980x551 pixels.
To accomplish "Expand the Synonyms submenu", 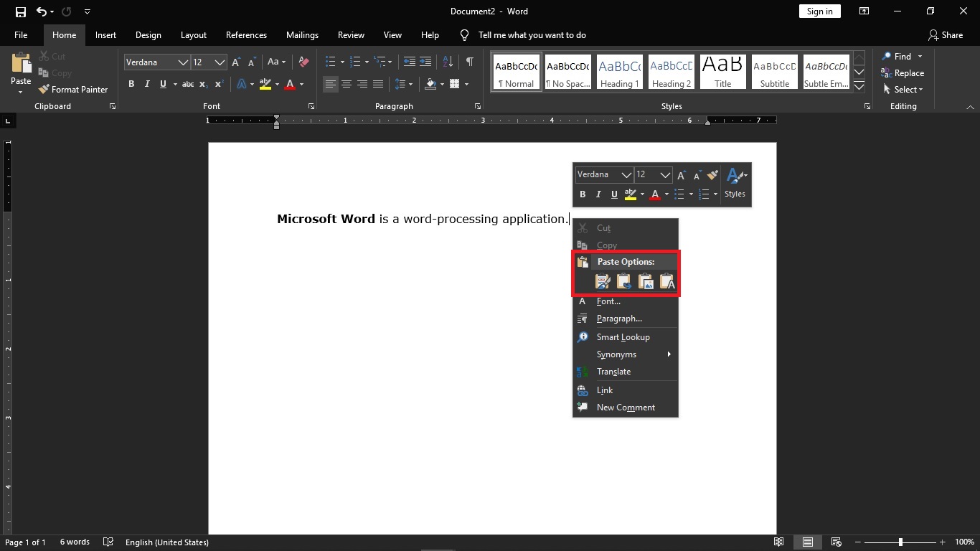I will point(626,354).
